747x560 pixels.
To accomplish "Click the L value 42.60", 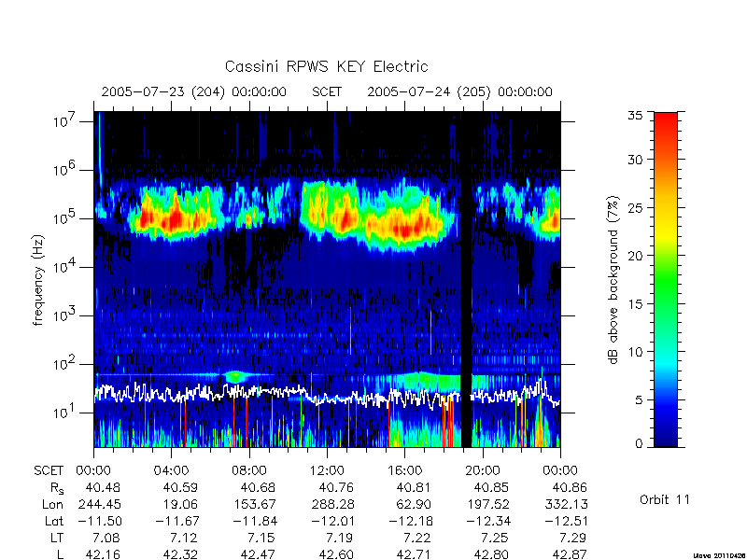I will point(336,554).
